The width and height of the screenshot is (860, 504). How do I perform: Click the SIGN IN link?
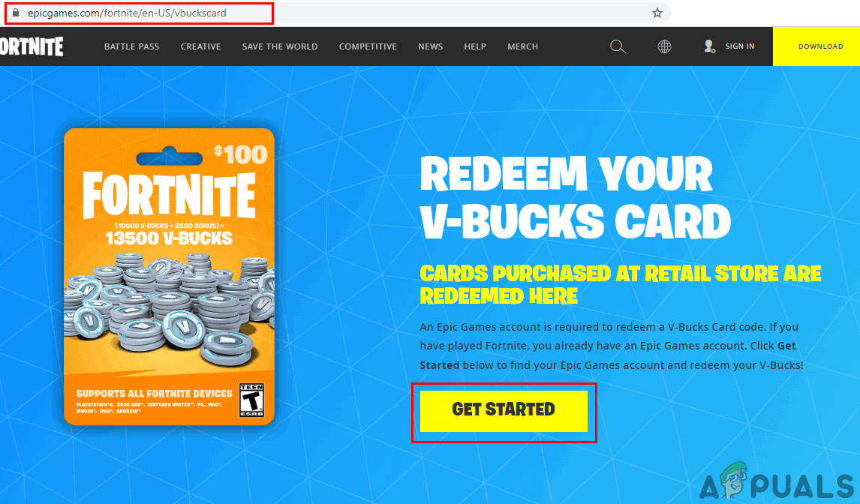740,46
